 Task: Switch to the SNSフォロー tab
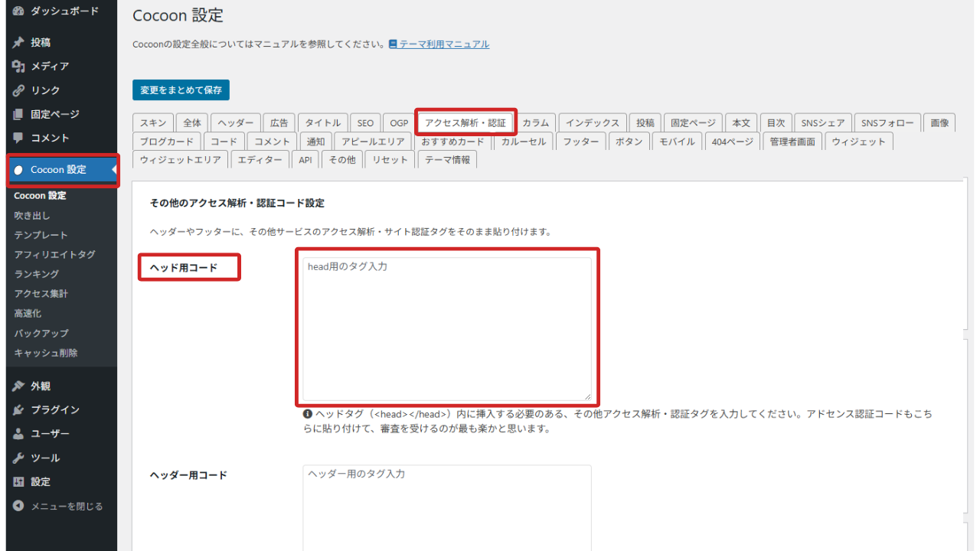pos(887,122)
